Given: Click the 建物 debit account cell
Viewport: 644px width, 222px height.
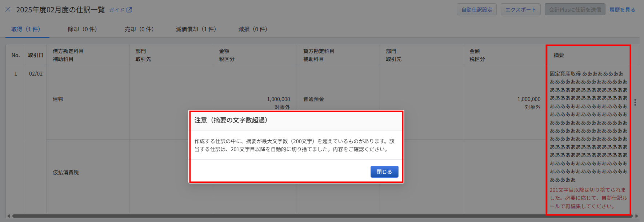Looking at the screenshot, I should click(x=58, y=99).
